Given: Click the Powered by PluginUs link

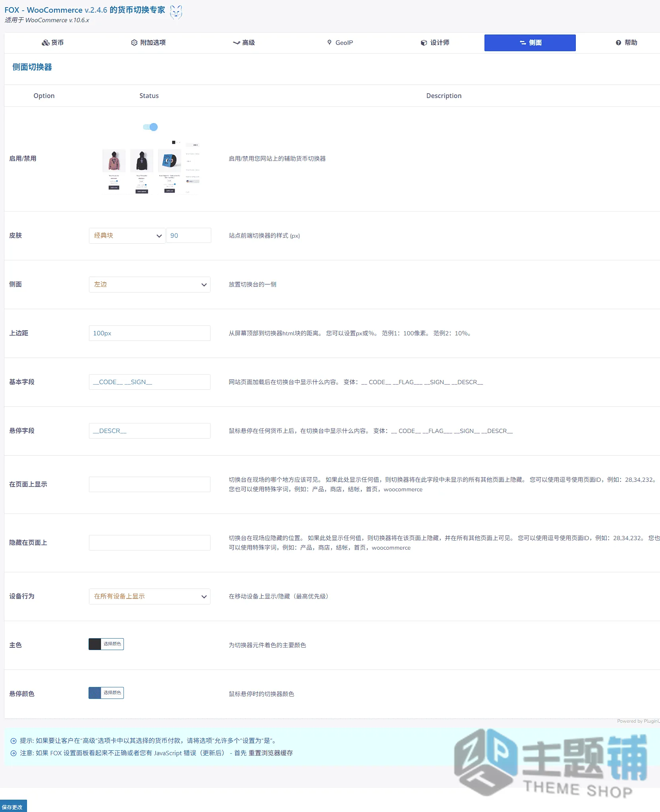Looking at the screenshot, I should pos(638,721).
